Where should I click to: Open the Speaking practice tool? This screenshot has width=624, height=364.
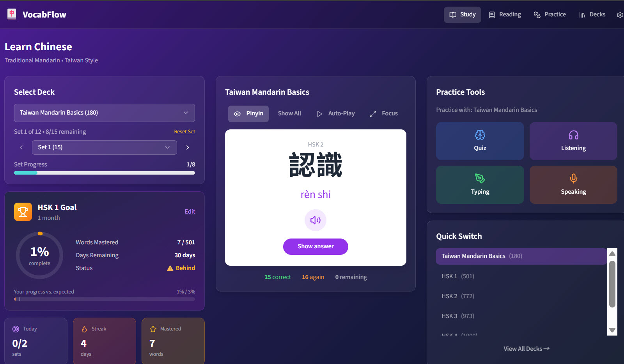(x=573, y=185)
